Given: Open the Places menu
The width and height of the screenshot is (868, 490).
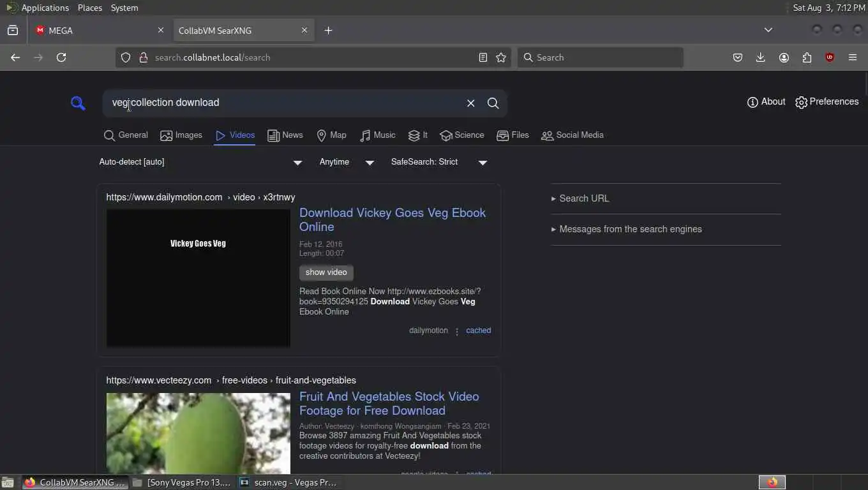Looking at the screenshot, I should pos(90,8).
